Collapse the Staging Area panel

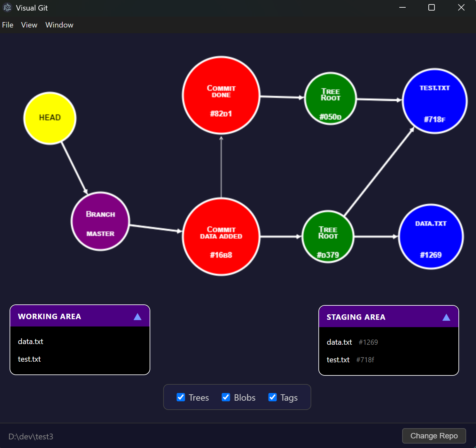[446, 317]
